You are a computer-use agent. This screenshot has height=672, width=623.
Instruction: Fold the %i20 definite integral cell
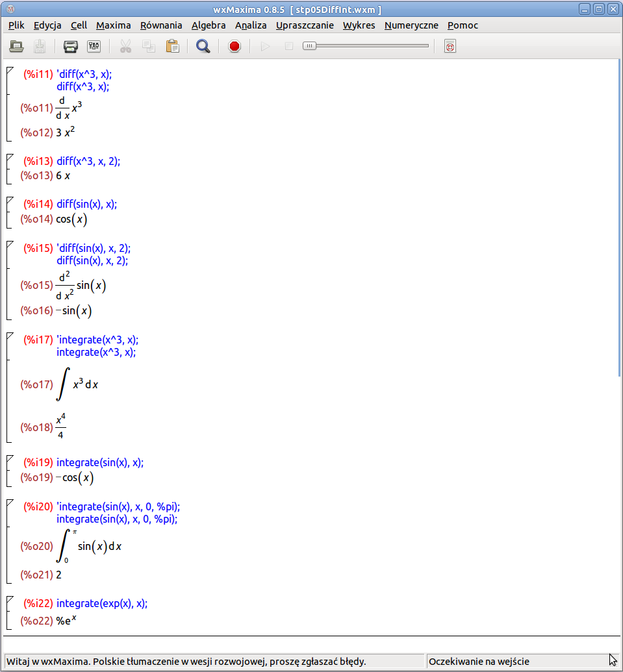[x=10, y=503]
